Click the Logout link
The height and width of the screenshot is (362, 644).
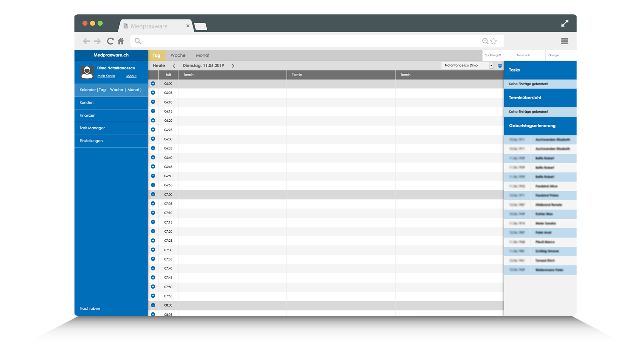[131, 76]
